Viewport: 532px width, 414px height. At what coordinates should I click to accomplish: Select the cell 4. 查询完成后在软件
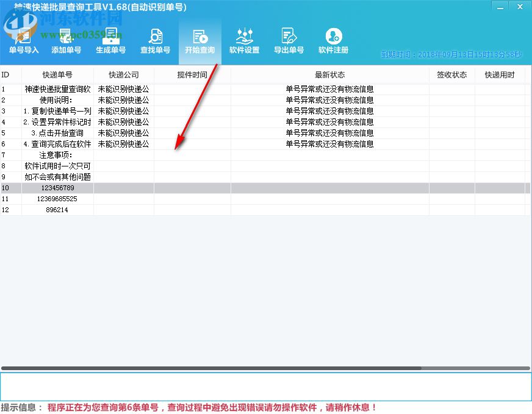coord(57,144)
